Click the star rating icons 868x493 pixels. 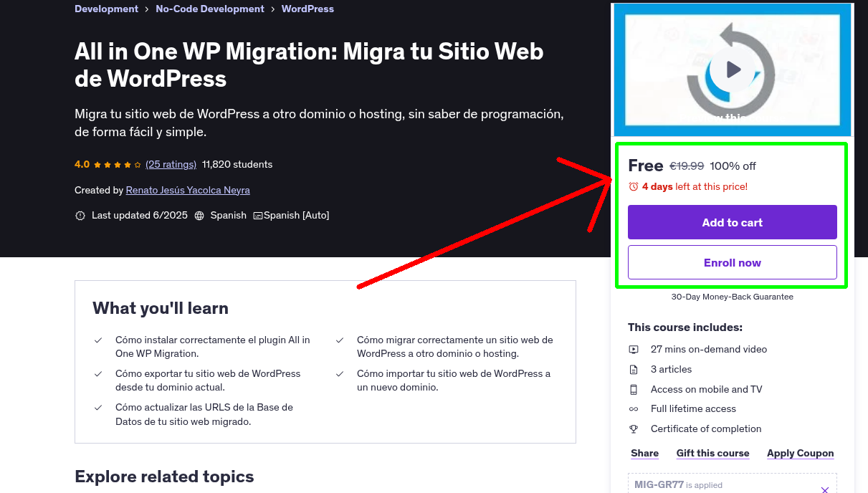click(118, 164)
